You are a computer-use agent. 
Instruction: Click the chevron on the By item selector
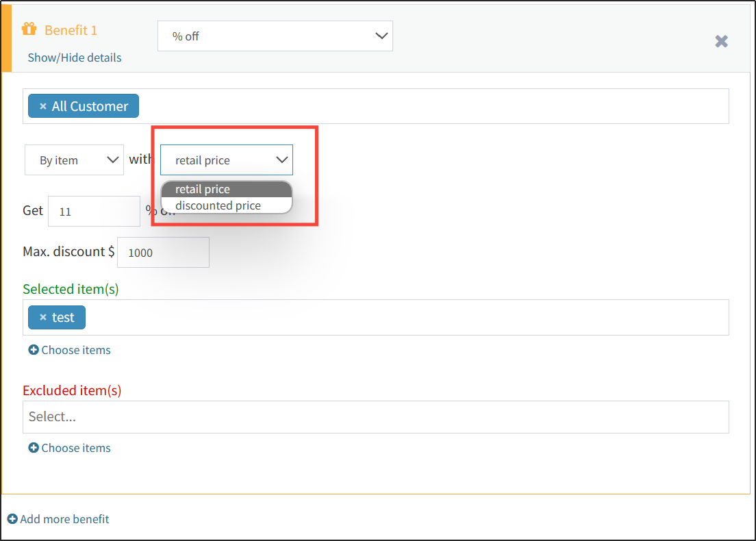113,160
